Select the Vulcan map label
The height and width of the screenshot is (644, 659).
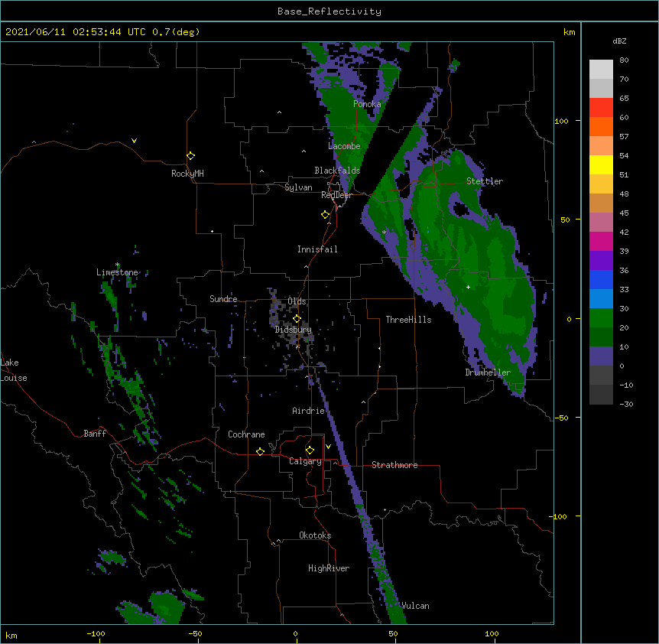tap(415, 606)
